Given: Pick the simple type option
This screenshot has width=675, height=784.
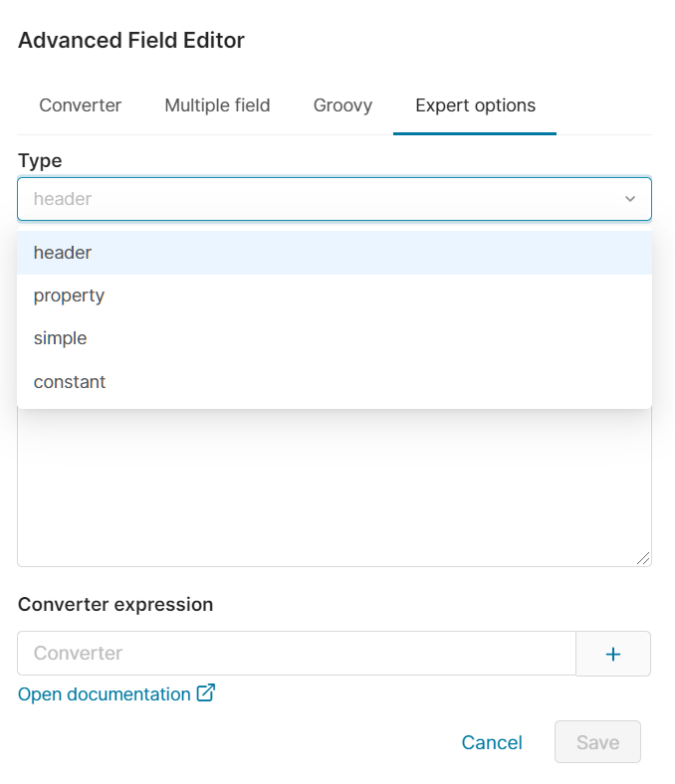Looking at the screenshot, I should point(61,338).
